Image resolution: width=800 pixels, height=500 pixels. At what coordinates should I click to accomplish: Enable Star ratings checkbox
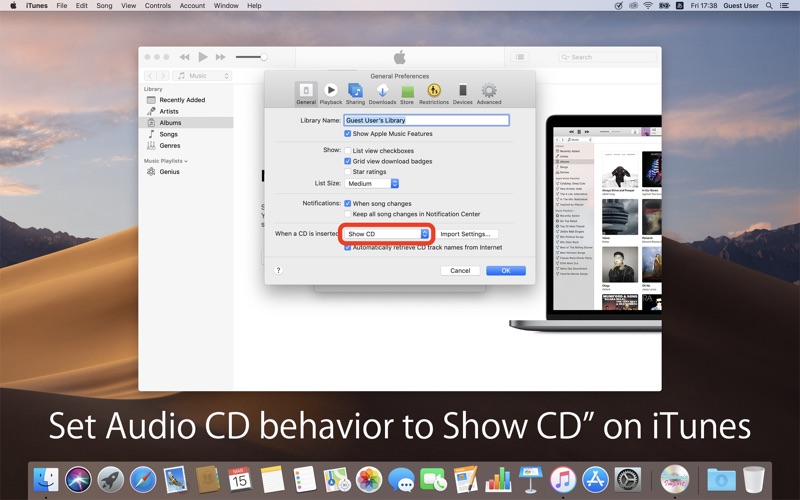coord(347,172)
